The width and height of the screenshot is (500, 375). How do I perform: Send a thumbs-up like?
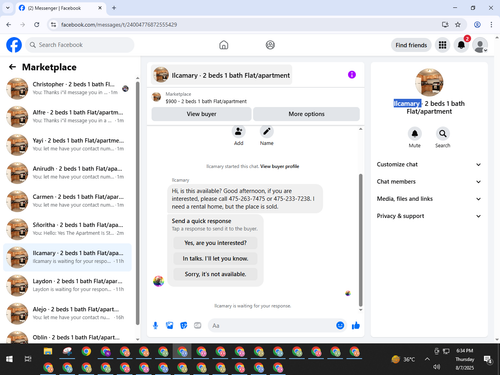click(x=356, y=325)
